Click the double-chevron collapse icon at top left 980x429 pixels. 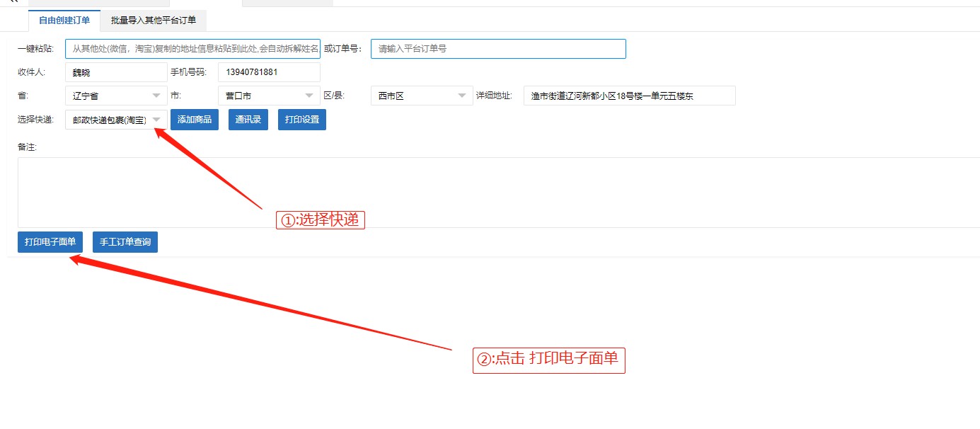coord(13,2)
